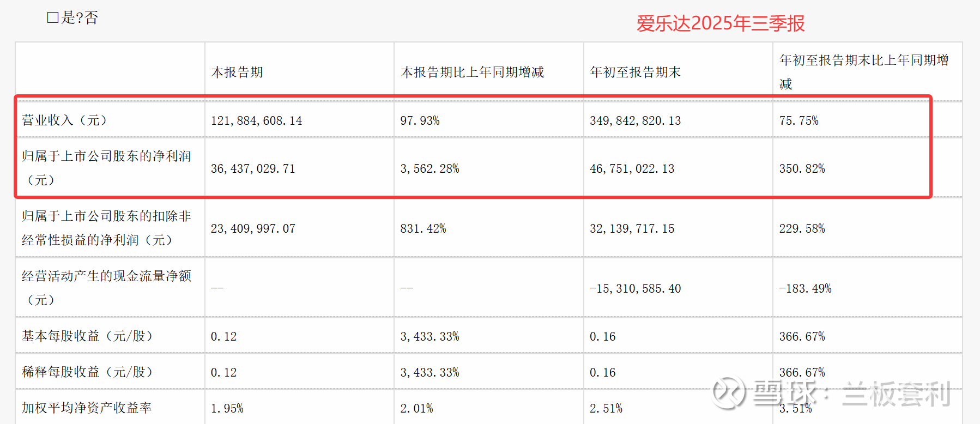Tick the 是 checkbox at top
980x424 pixels.
point(53,18)
